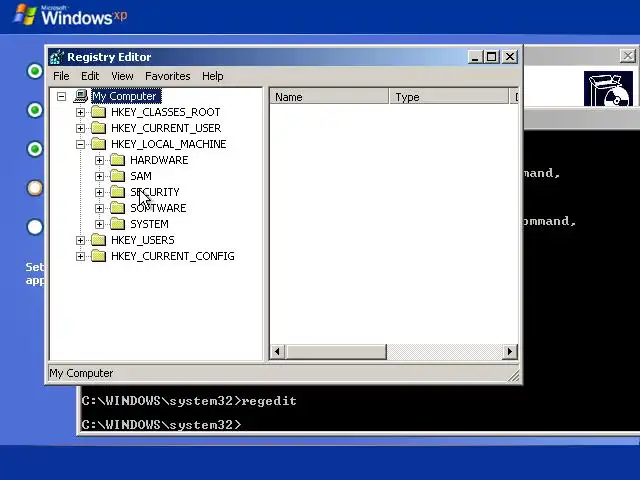This screenshot has height=480, width=640.
Task: Expand the SYSTEM subkey
Action: pos(99,224)
